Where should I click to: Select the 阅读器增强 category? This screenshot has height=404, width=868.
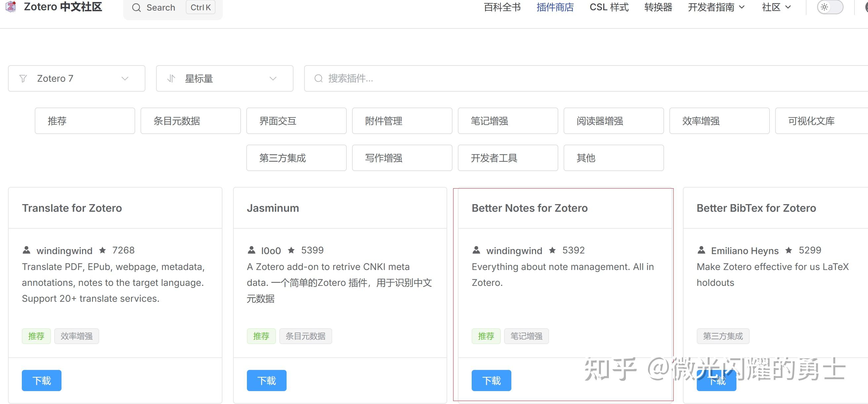coord(614,121)
